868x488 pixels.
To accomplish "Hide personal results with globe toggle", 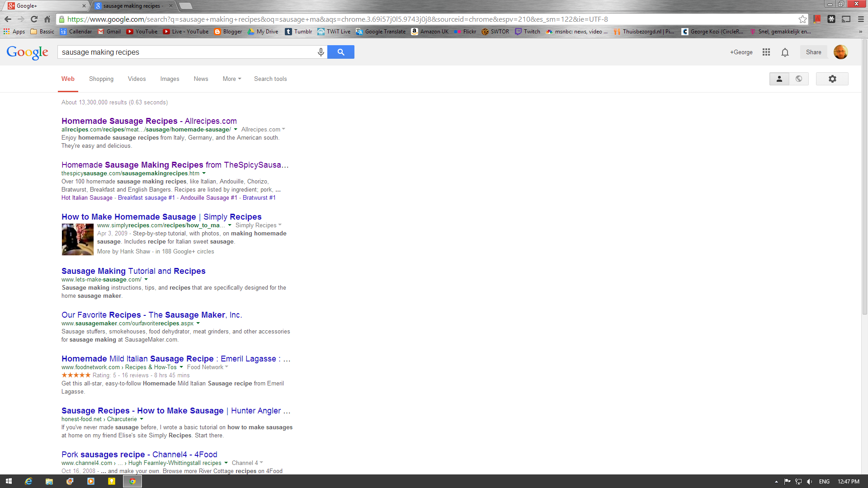I will [x=799, y=79].
